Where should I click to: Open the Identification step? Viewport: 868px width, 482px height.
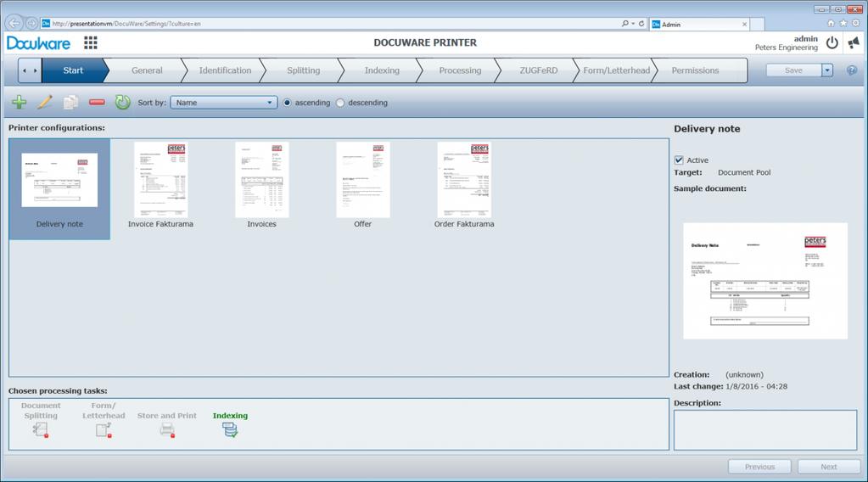(x=225, y=70)
